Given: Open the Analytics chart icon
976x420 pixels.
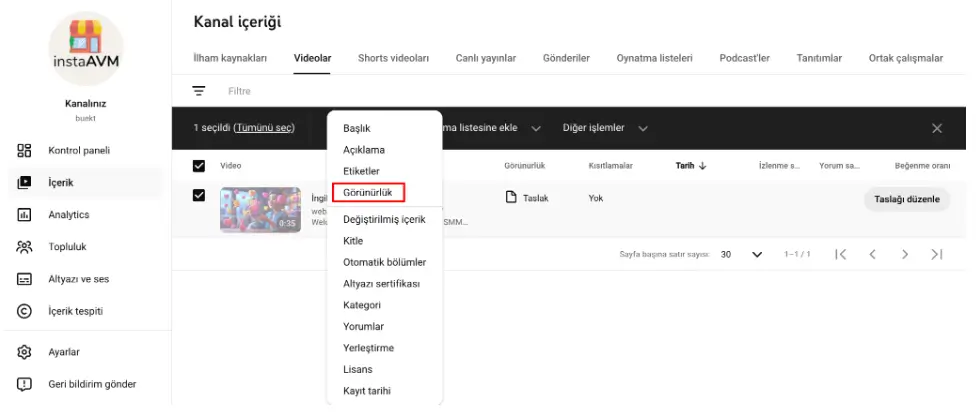Looking at the screenshot, I should point(24,215).
